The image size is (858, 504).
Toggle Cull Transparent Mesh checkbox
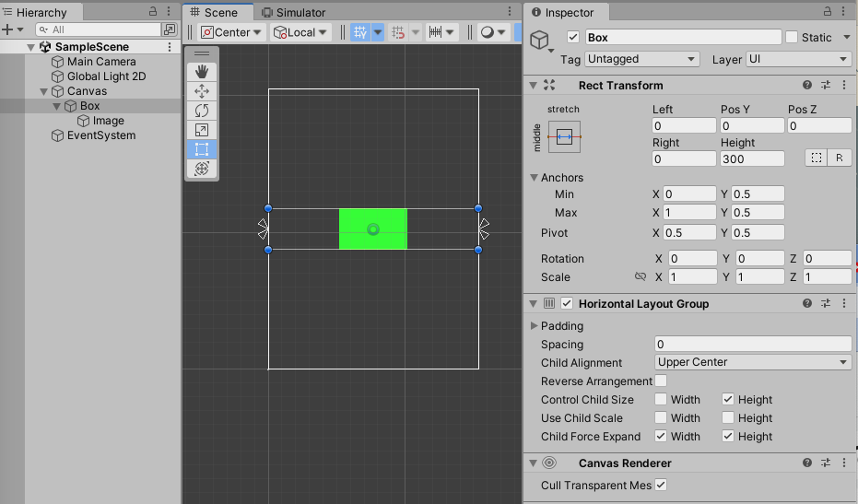(661, 485)
